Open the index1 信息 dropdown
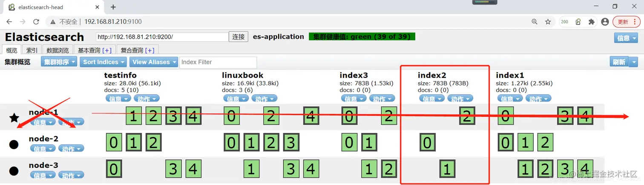Image resolution: width=644 pixels, height=185 pixels. pos(510,98)
